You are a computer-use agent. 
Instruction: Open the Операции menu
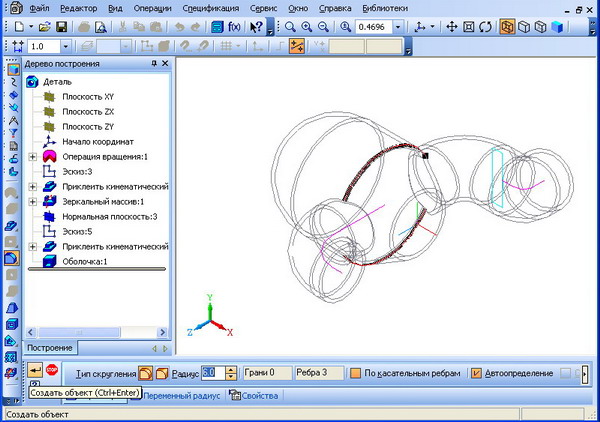[x=153, y=7]
